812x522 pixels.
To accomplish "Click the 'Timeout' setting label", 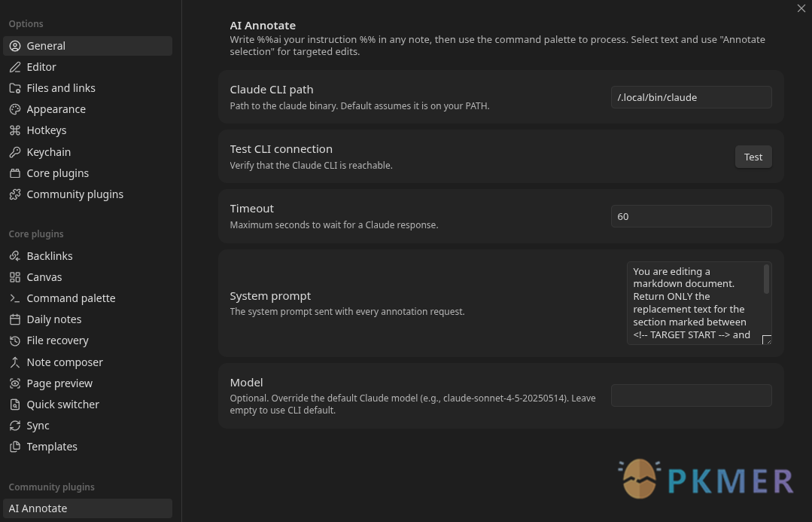I will (x=251, y=209).
